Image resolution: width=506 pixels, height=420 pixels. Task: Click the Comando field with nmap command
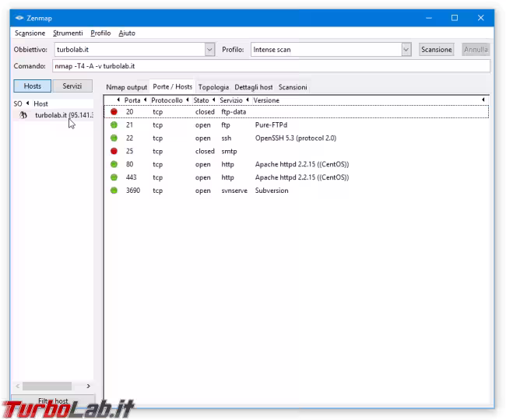pos(271,66)
